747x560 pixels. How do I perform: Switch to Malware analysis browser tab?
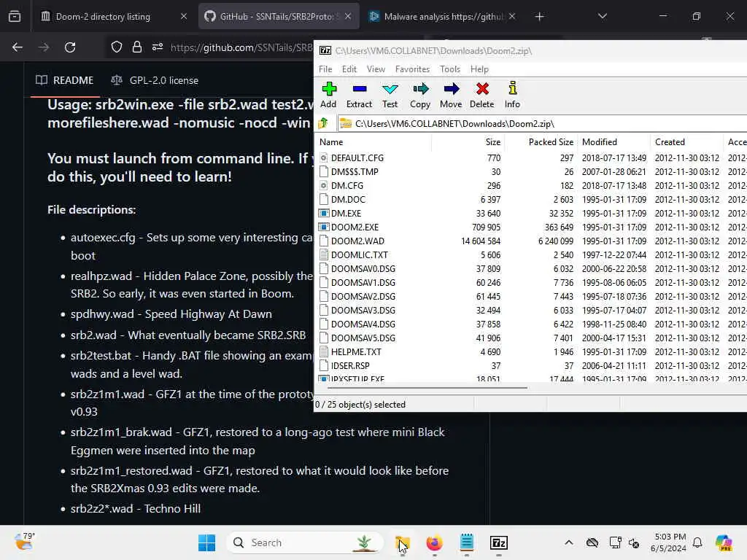(x=442, y=16)
